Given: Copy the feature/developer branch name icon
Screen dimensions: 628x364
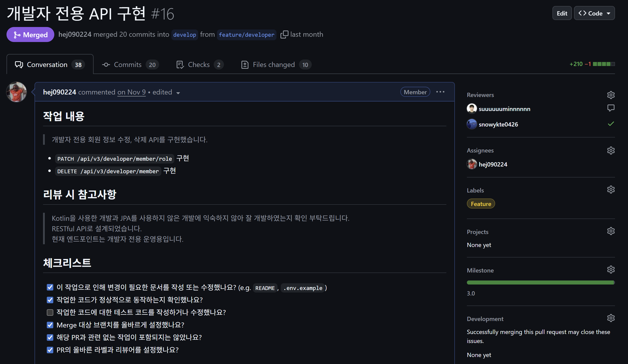Looking at the screenshot, I should (x=284, y=34).
